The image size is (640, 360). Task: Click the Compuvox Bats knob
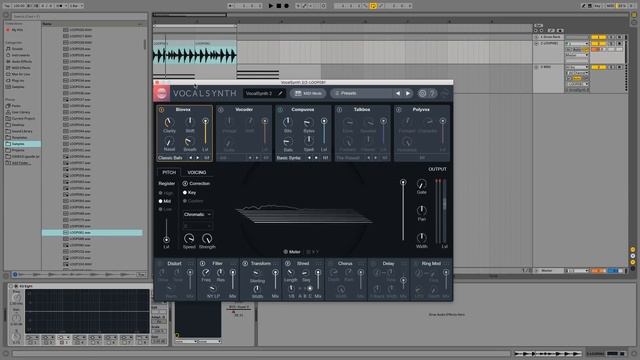tap(287, 141)
